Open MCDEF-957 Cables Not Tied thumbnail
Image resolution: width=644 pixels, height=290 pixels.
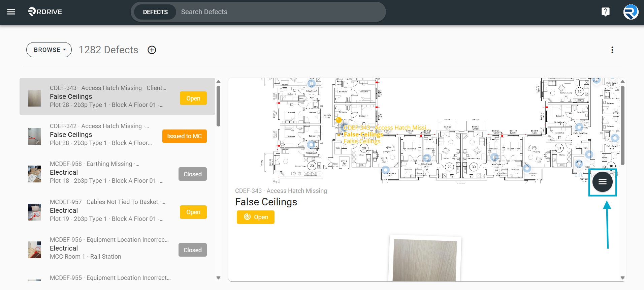(x=35, y=212)
